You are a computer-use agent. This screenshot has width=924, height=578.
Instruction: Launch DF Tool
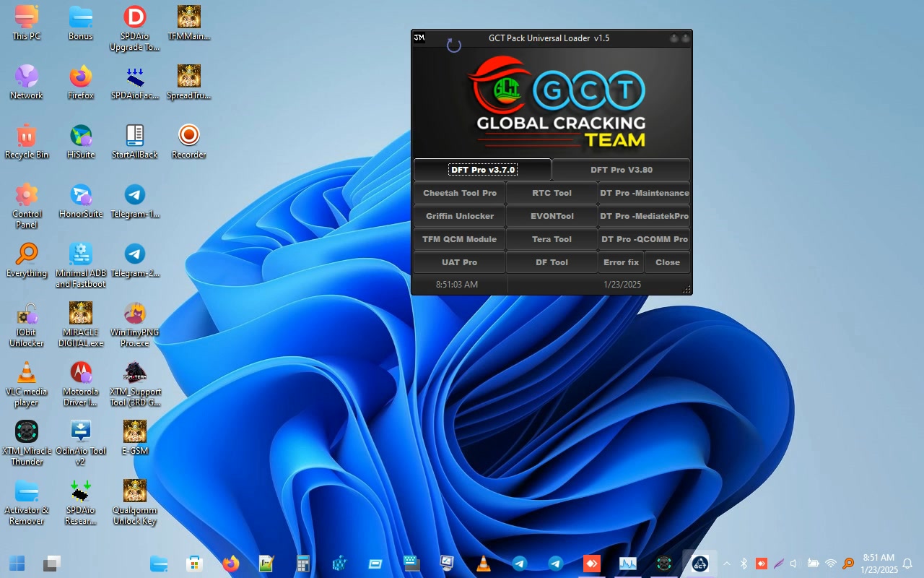(x=552, y=262)
